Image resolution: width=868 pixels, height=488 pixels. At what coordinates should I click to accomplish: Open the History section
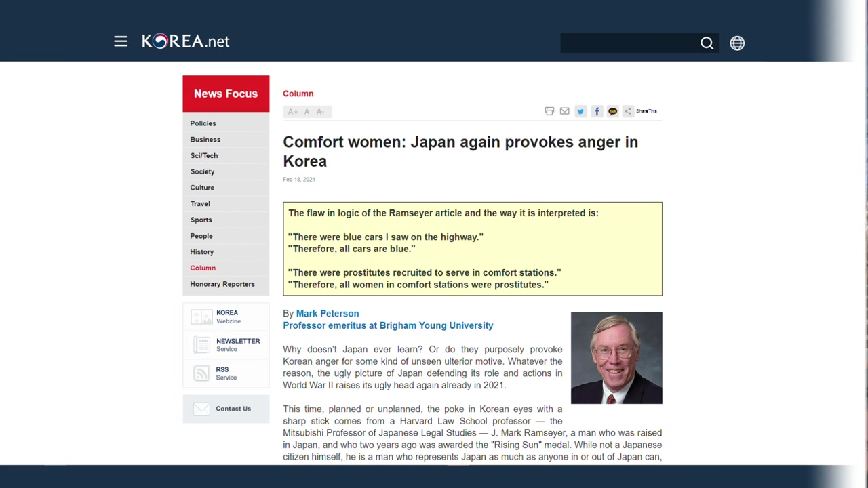tap(201, 252)
